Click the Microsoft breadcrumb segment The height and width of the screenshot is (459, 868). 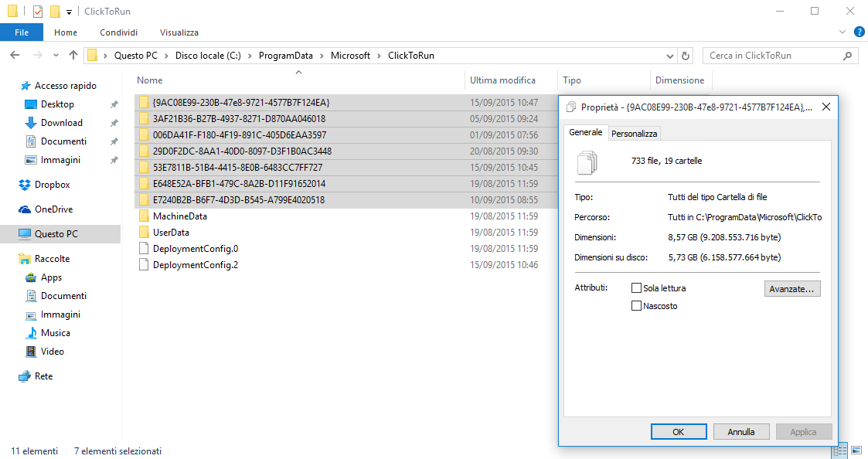(350, 56)
